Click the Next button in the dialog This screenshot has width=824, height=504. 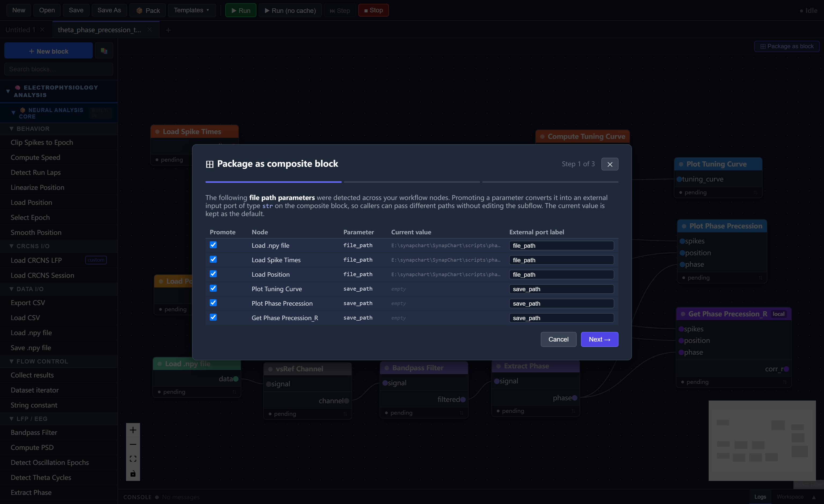[x=599, y=339]
